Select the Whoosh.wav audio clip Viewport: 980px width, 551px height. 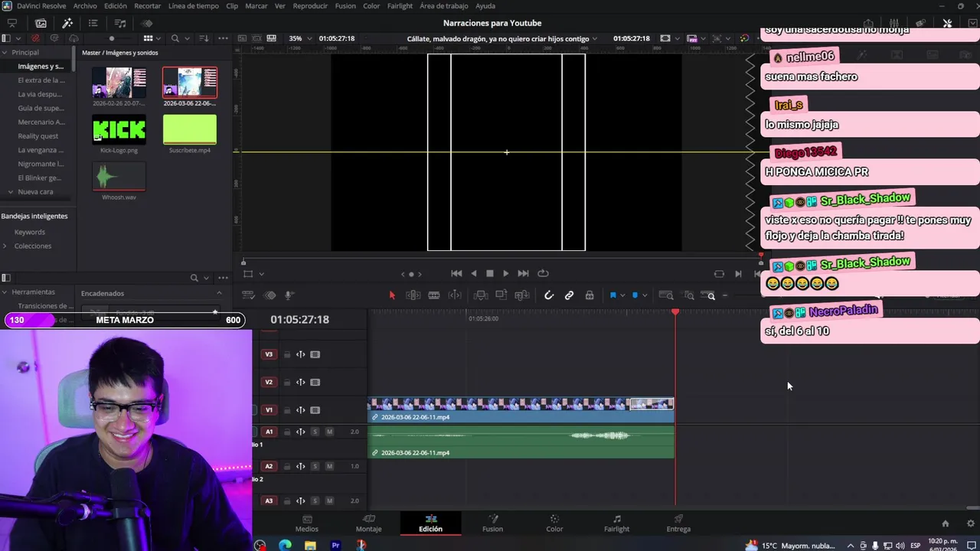coord(119,178)
